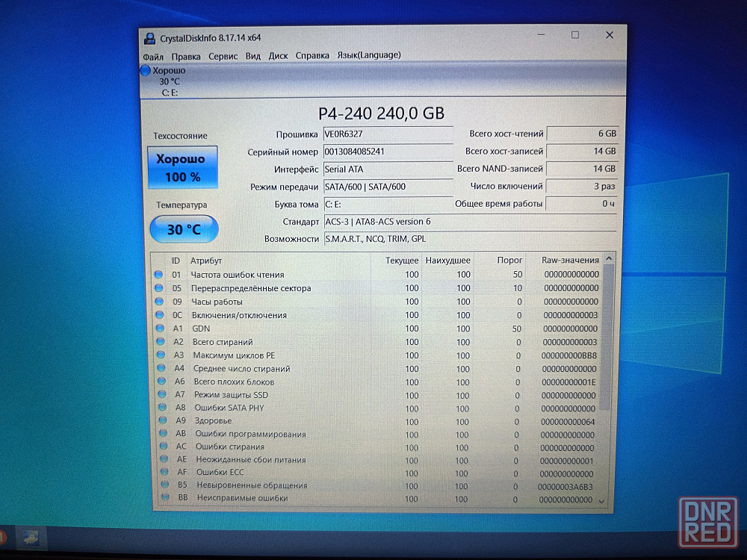Click status dot for Невыровненные обращения
Image resolution: width=747 pixels, height=560 pixels.
point(165,485)
